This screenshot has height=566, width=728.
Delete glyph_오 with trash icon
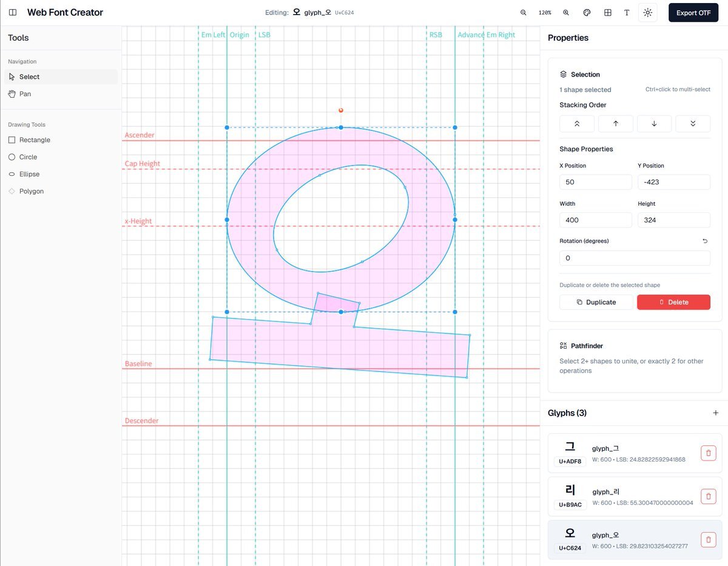point(708,540)
